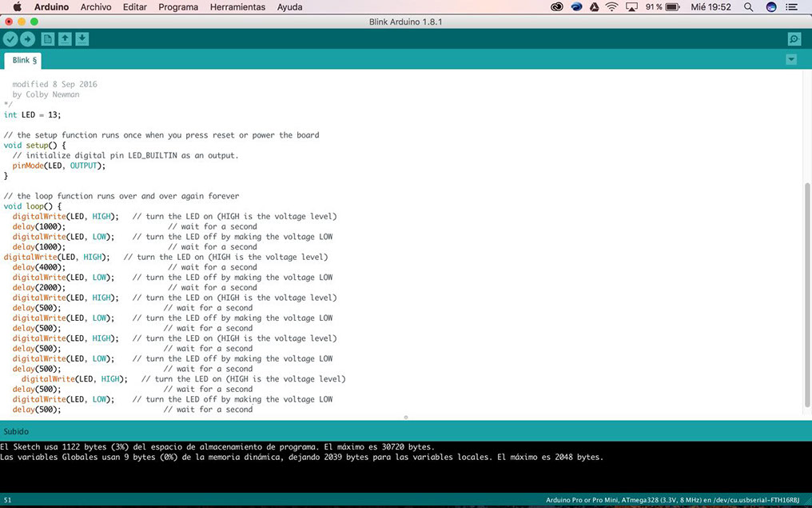Open the Apple menu

coord(17,6)
